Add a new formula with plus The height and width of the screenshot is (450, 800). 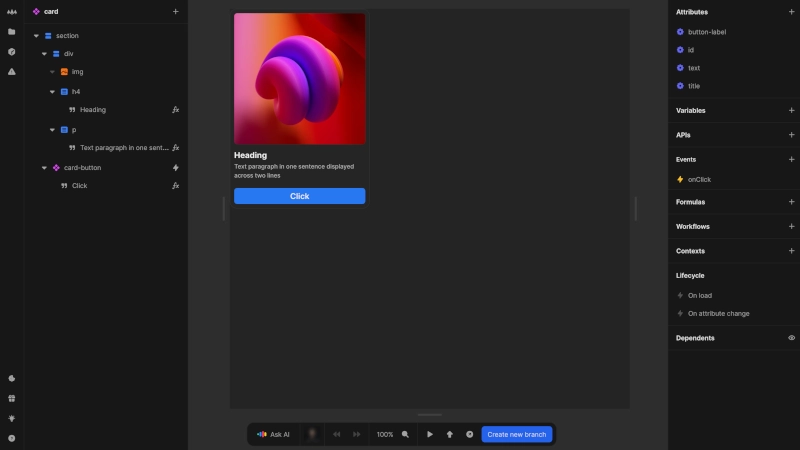tap(791, 202)
